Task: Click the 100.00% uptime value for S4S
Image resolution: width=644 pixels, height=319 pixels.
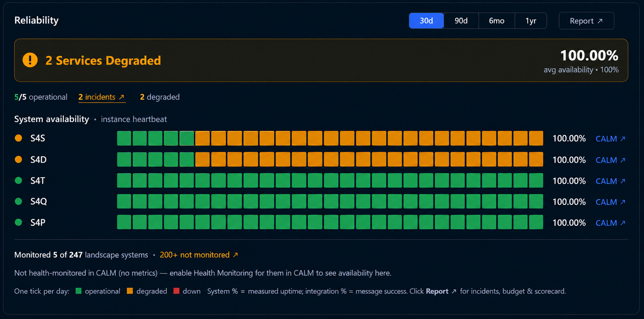Action: coord(569,138)
